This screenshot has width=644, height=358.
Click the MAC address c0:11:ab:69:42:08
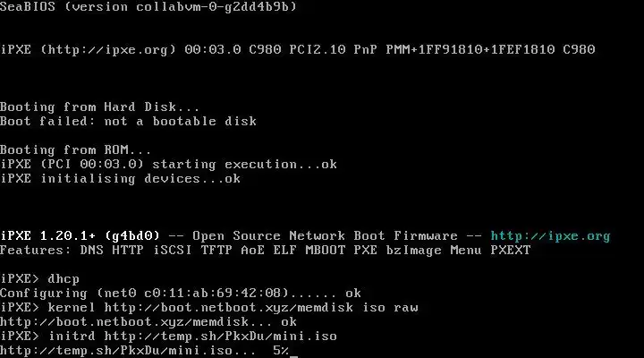(x=216, y=294)
